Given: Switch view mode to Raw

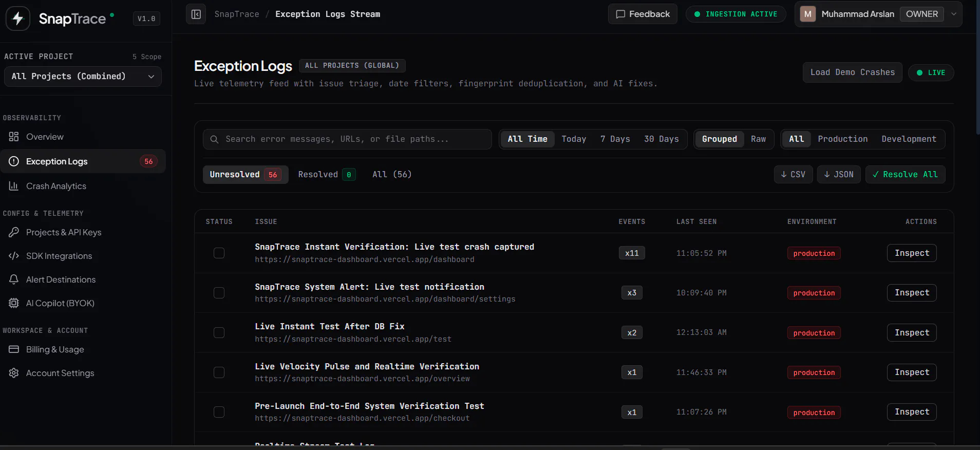Looking at the screenshot, I should point(758,139).
